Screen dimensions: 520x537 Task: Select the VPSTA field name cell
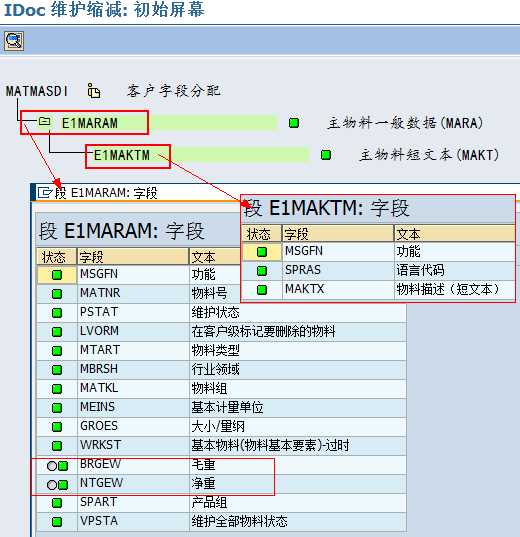click(x=133, y=521)
